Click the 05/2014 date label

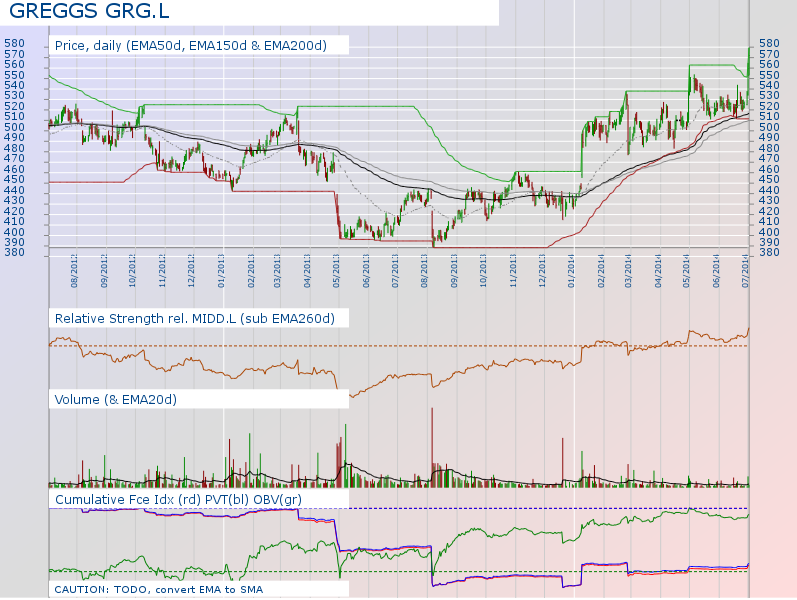686,271
